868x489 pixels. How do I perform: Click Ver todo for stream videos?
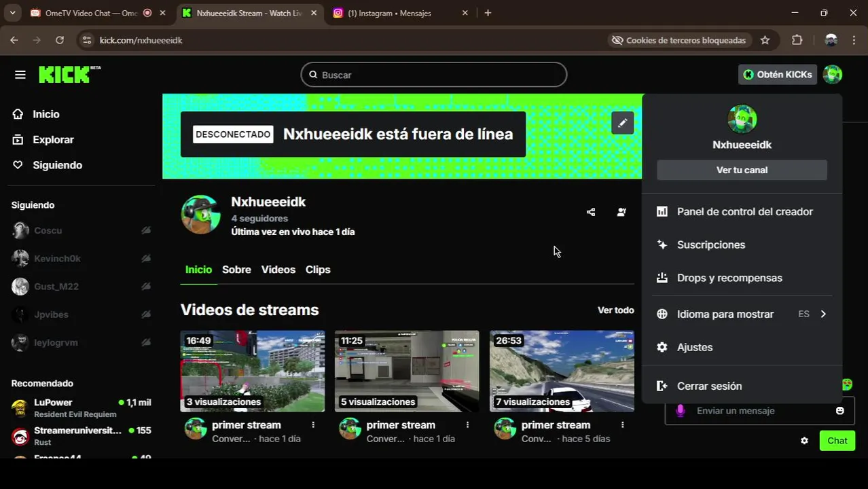[x=615, y=310]
